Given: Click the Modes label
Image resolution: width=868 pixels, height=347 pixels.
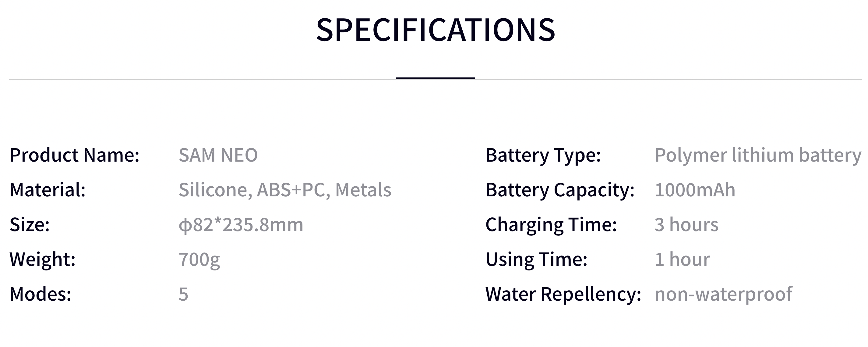Looking at the screenshot, I should coord(41,294).
